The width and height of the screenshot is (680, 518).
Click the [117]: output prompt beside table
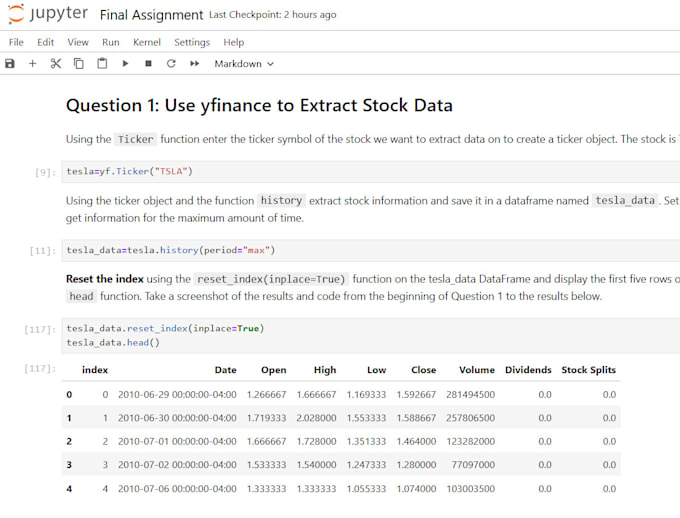pyautogui.click(x=40, y=368)
